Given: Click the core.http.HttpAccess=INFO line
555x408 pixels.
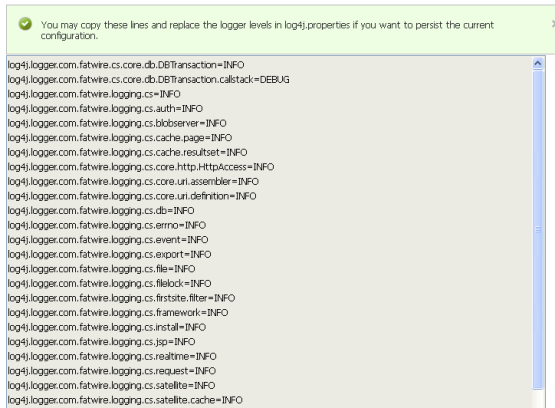Looking at the screenshot, I should [x=141, y=167].
